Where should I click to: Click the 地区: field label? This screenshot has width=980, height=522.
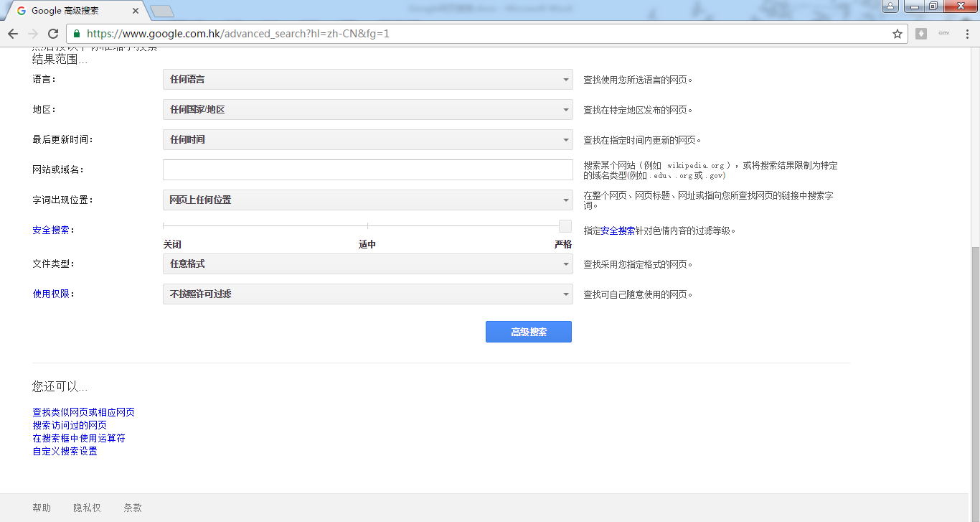(x=44, y=110)
